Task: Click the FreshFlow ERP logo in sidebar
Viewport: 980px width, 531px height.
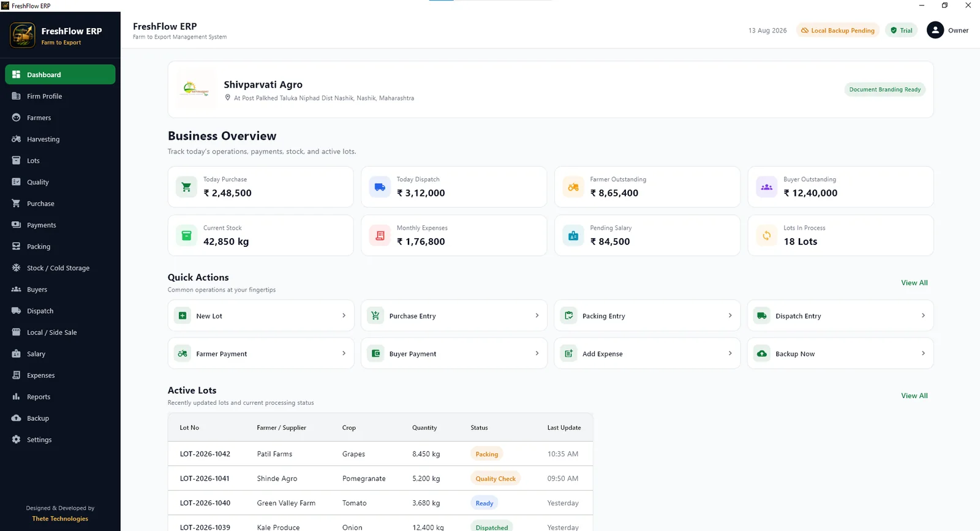Action: click(23, 36)
